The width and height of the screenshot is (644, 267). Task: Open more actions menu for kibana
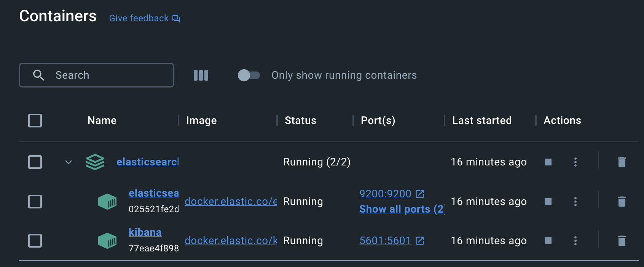coord(575,241)
